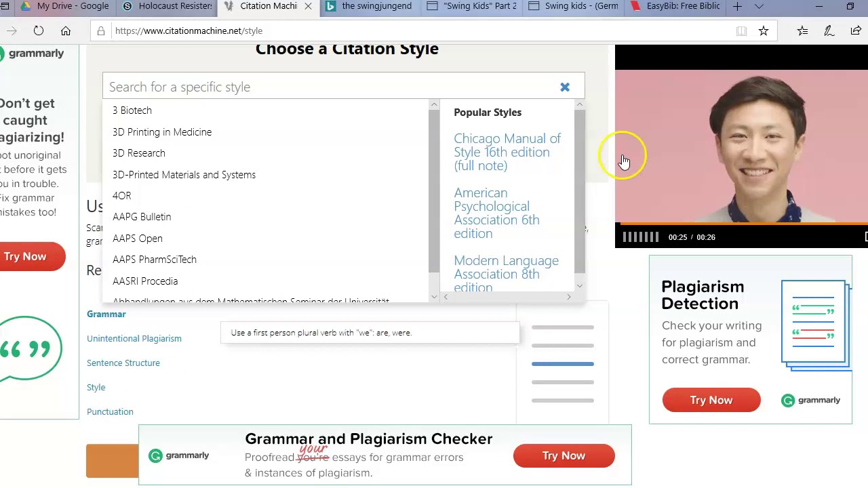Select the AAPG Bulletin style

point(142,217)
